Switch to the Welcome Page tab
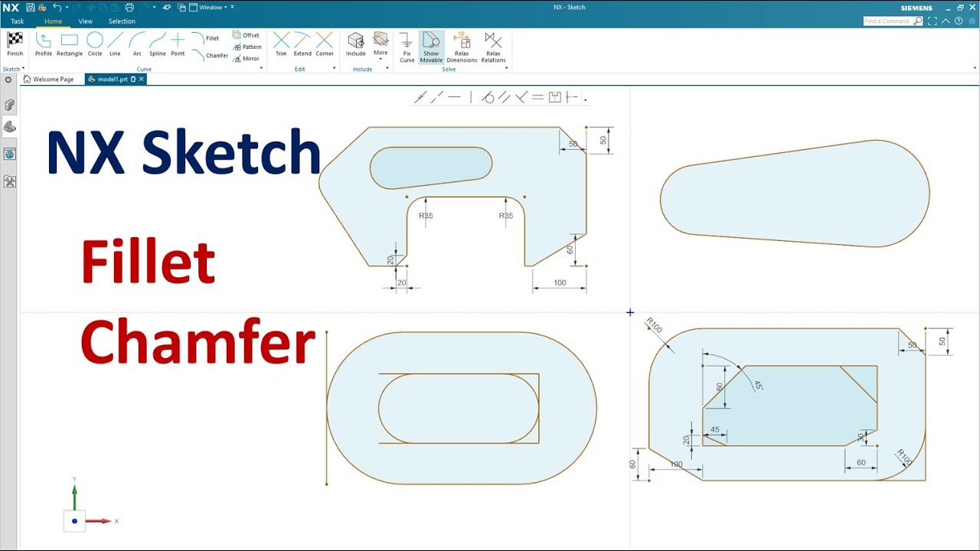 (x=49, y=80)
